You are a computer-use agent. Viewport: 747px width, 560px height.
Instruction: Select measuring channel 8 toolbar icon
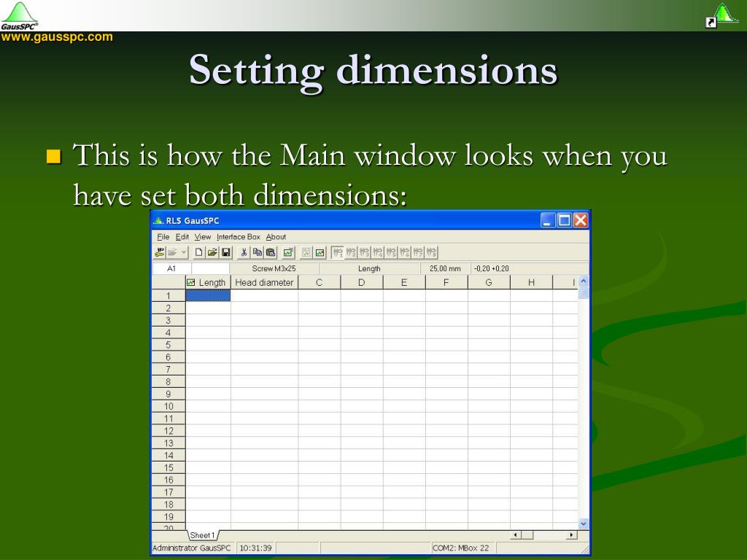431,252
